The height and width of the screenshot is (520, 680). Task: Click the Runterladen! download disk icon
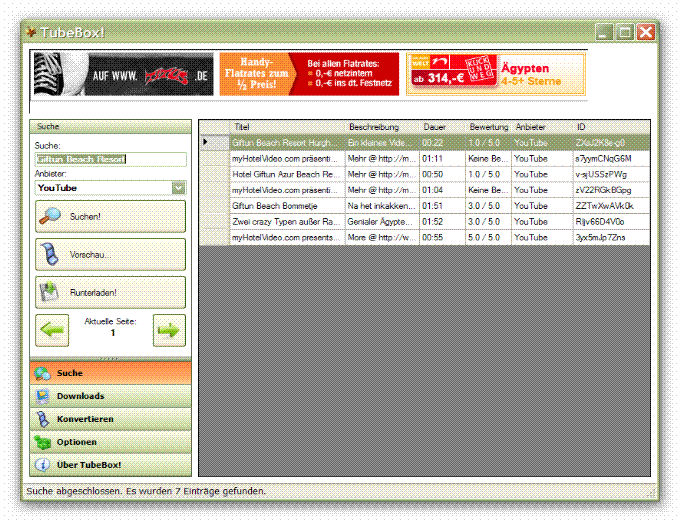coord(50,292)
